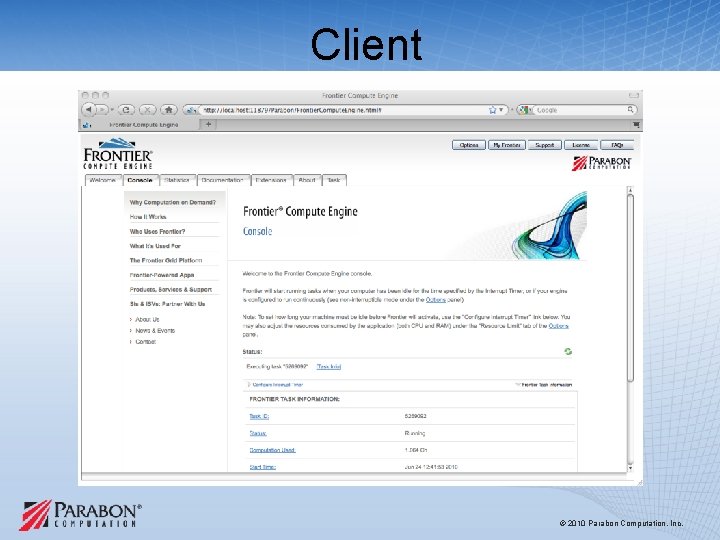Viewport: 720px width, 540px height.
Task: Open The Frontier Grid Platform link
Action: (166, 260)
